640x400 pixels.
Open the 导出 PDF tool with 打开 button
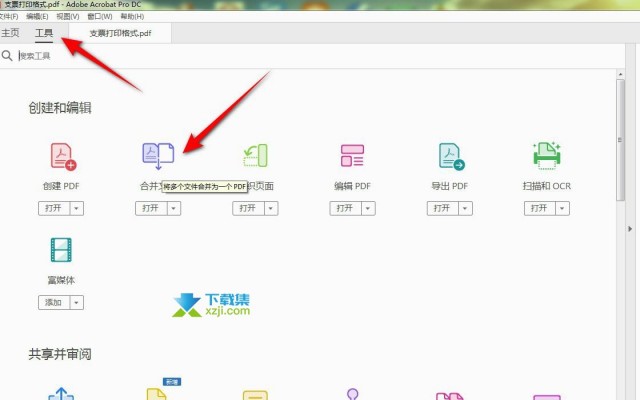coord(442,208)
